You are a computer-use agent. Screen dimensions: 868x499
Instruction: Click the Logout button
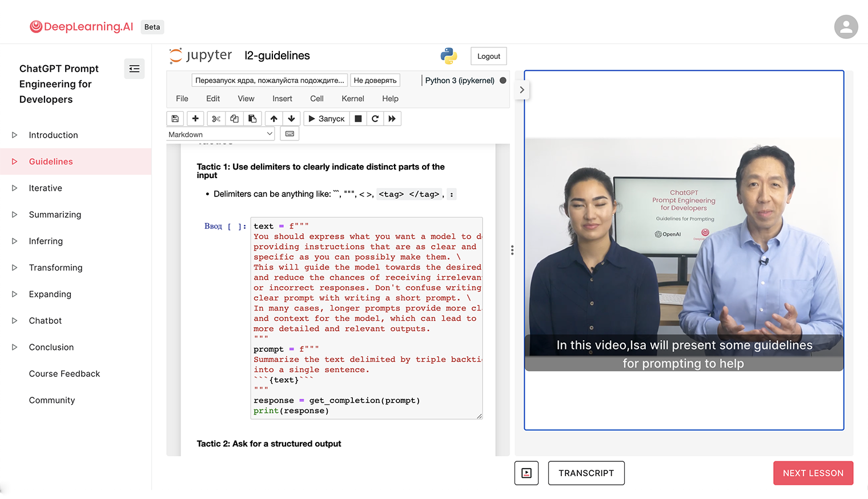(x=489, y=56)
